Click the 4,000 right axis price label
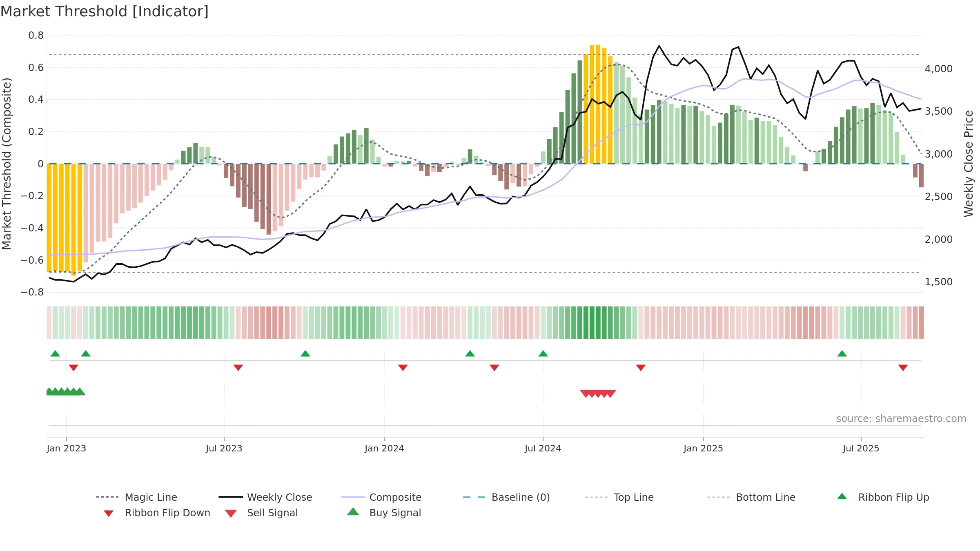Viewport: 980px width, 551px height. [x=939, y=69]
